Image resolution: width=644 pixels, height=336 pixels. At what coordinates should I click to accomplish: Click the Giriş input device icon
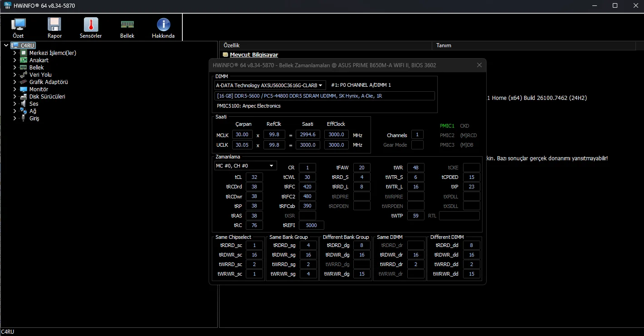tap(24, 118)
